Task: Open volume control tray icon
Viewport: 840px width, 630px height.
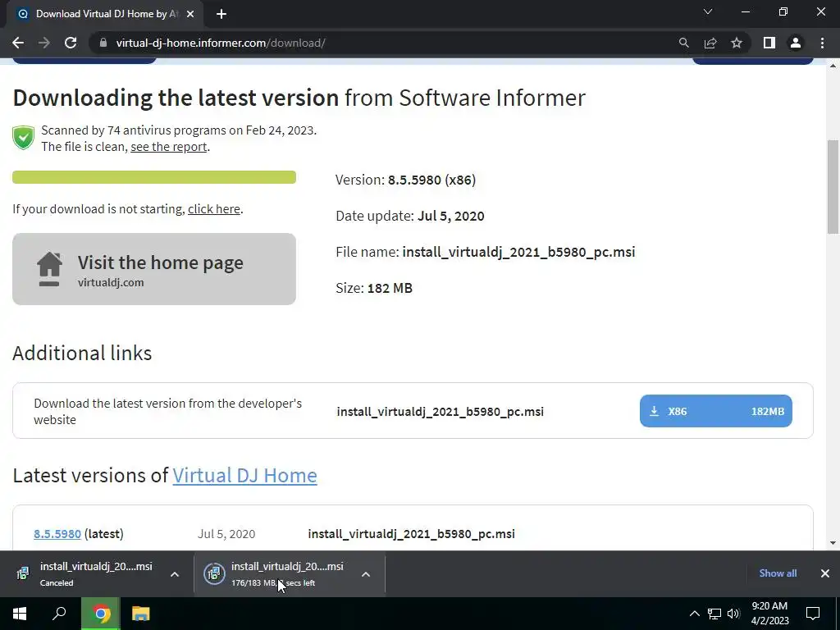Action: click(733, 614)
